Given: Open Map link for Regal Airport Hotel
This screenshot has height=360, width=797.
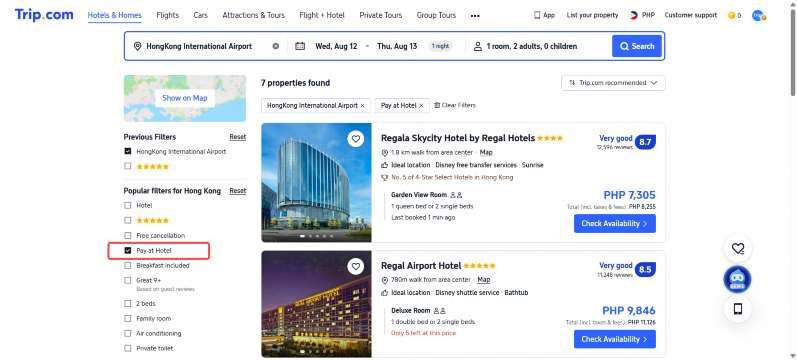Looking at the screenshot, I should tap(484, 280).
